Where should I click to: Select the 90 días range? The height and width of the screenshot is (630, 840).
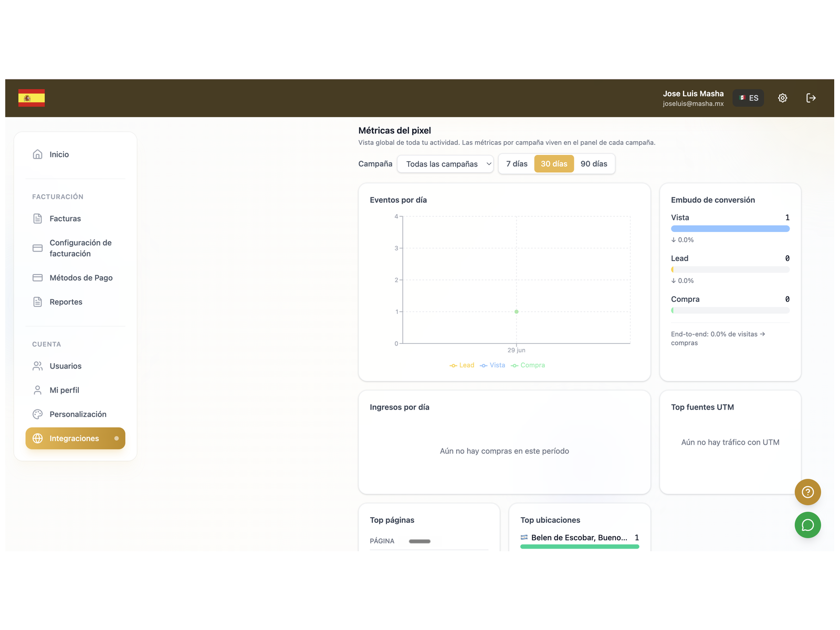pos(594,164)
